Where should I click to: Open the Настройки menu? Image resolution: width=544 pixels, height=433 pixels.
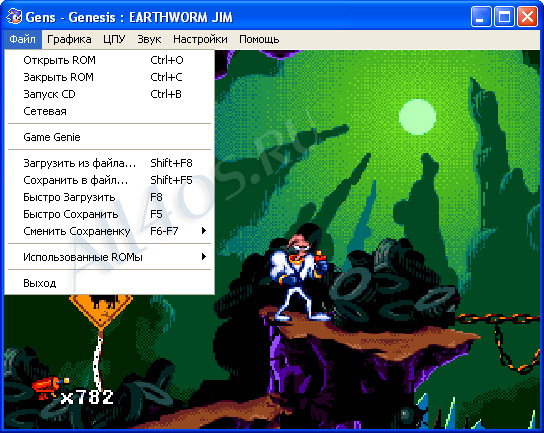point(200,39)
